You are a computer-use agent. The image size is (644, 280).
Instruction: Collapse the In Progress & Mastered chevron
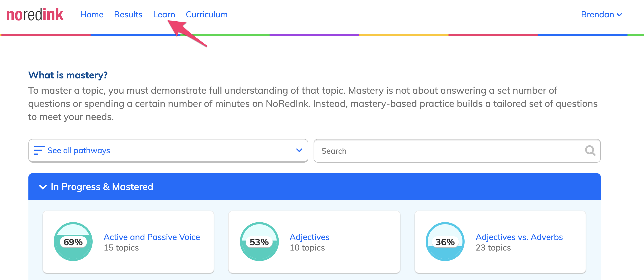coord(43,187)
